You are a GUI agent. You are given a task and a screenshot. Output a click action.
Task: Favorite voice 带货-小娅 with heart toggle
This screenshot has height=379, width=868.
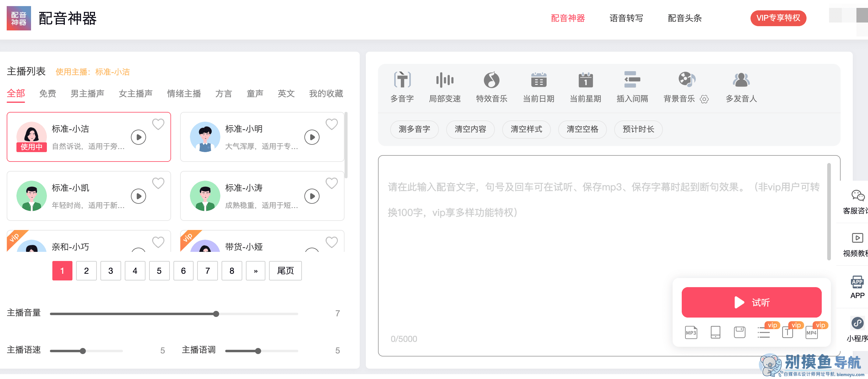[332, 242]
